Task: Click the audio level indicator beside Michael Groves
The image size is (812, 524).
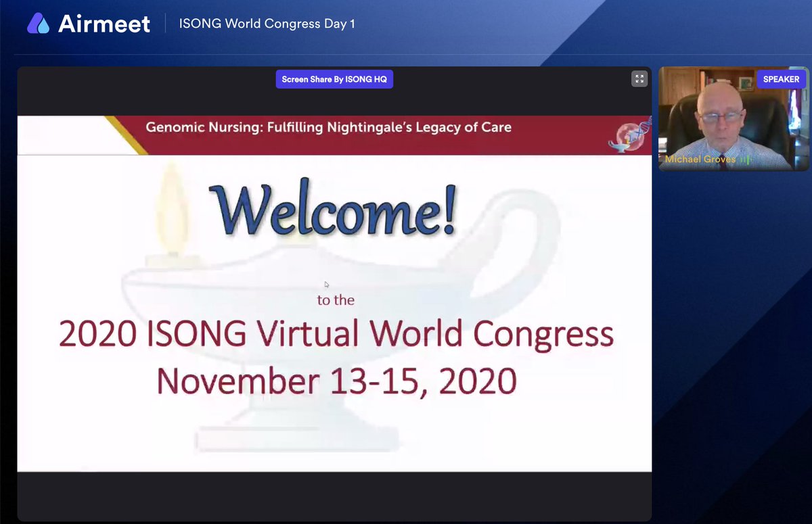Action: coord(744,160)
